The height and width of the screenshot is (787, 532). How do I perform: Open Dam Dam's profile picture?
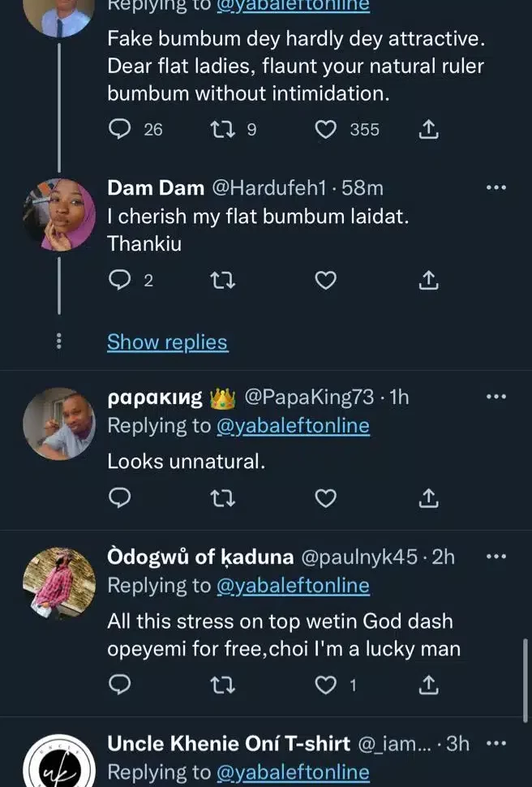point(59,215)
